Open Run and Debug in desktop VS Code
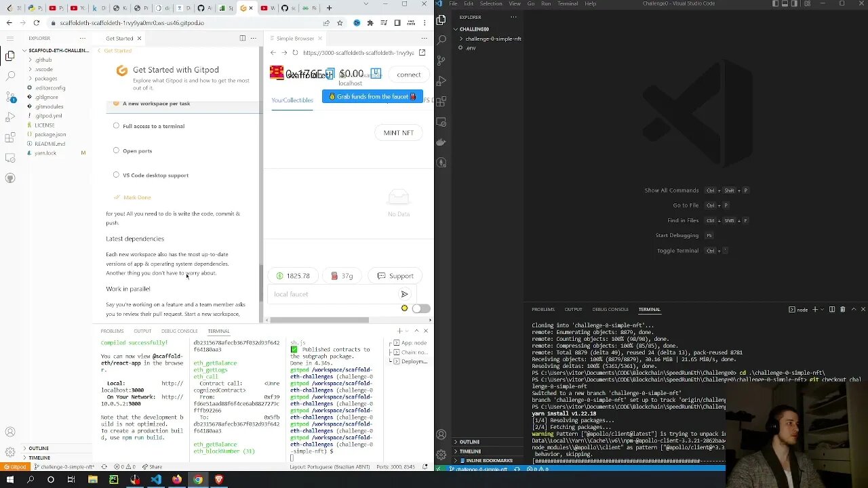This screenshot has height=488, width=868. pos(441,81)
